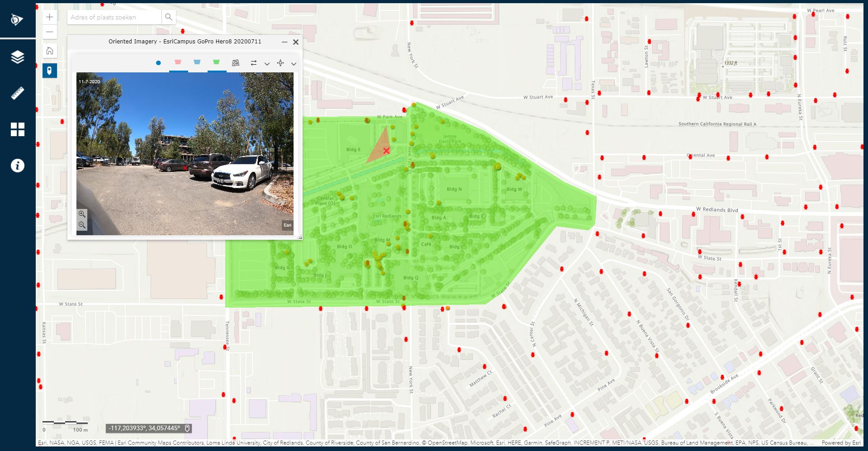Toggle the pink current coverage footprint
Screen dimensions: 868x451
coord(178,62)
